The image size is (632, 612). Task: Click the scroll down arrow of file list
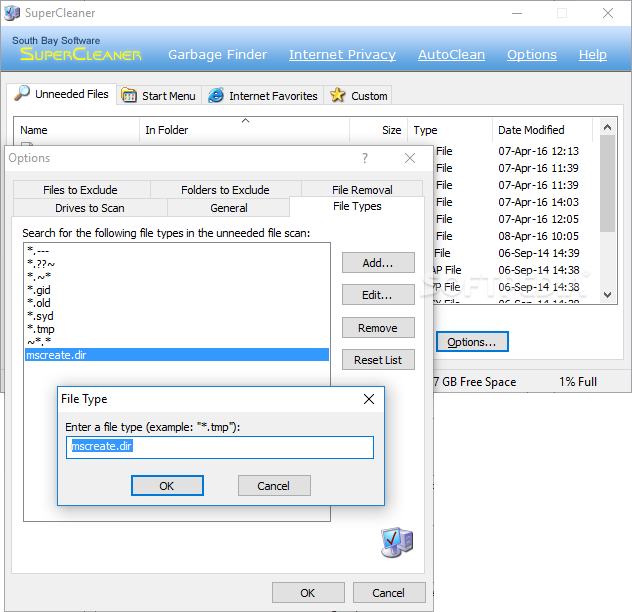pos(607,295)
